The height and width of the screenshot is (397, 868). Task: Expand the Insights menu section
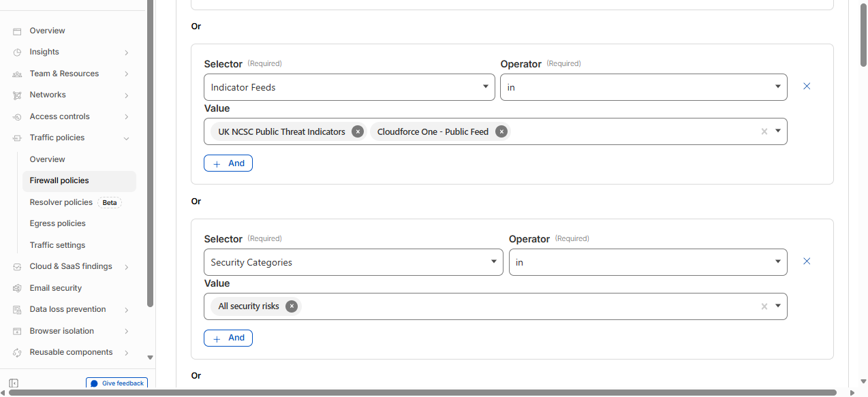click(x=127, y=52)
